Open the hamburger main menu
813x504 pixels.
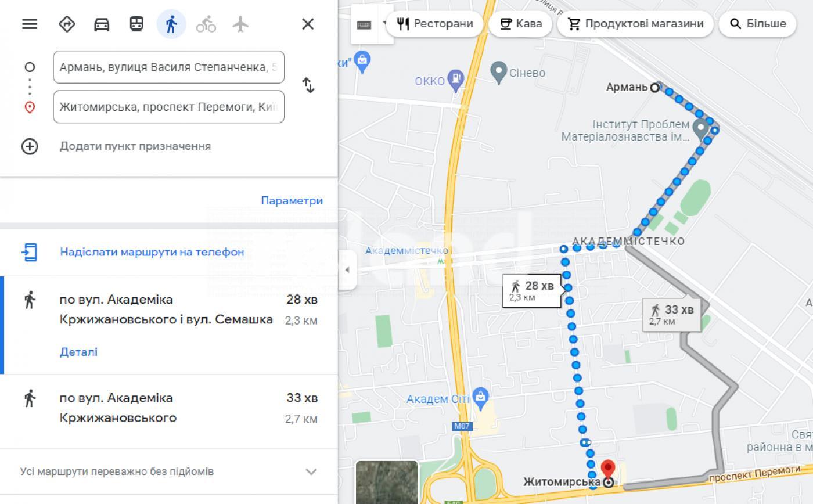pos(30,24)
